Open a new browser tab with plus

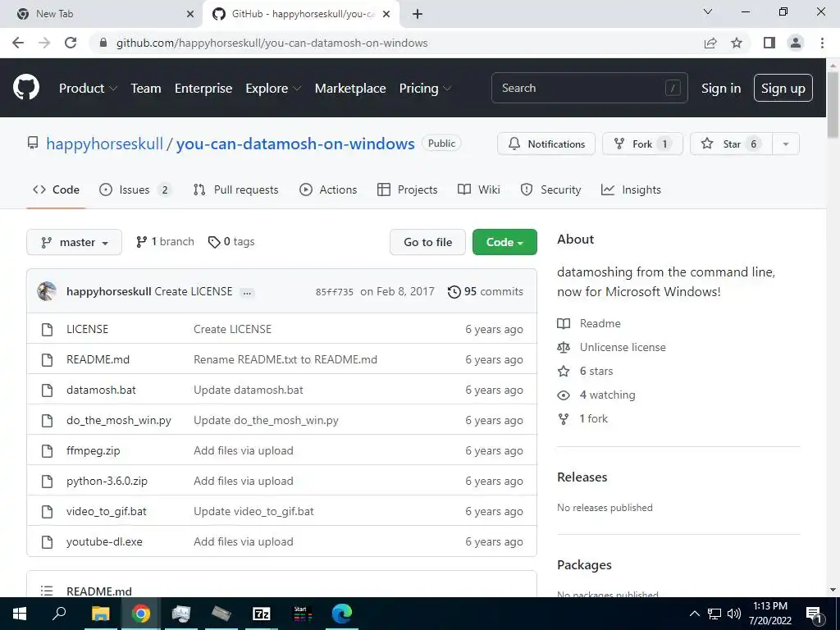coord(418,14)
